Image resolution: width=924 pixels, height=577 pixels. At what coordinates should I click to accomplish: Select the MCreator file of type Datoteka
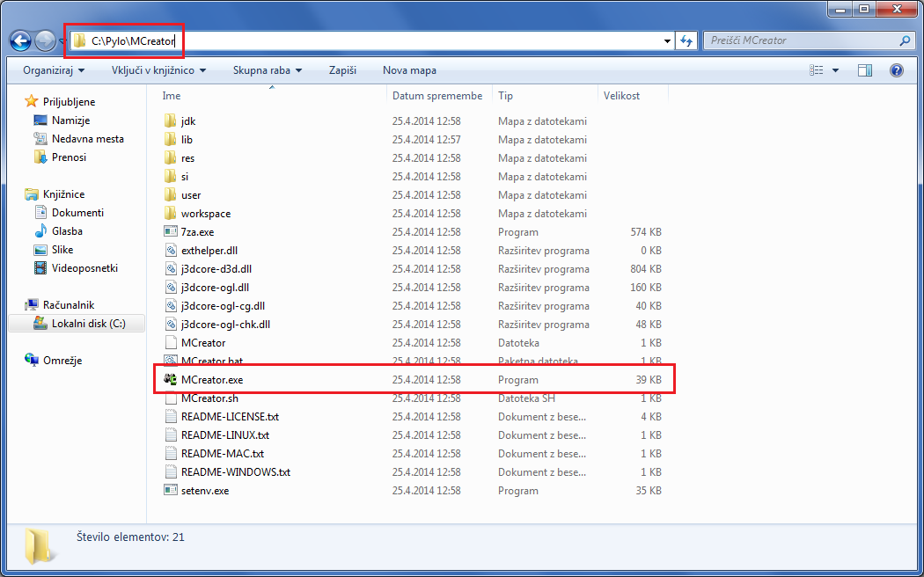tap(203, 343)
